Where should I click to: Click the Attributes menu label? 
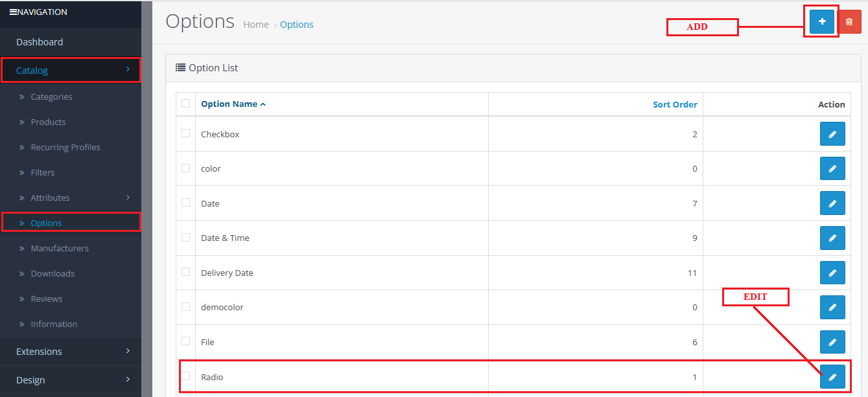click(50, 198)
